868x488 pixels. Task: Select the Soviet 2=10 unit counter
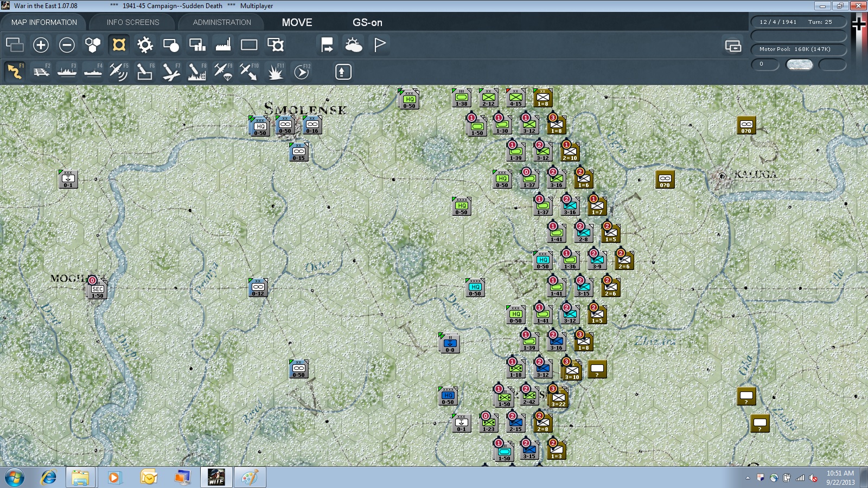click(570, 152)
